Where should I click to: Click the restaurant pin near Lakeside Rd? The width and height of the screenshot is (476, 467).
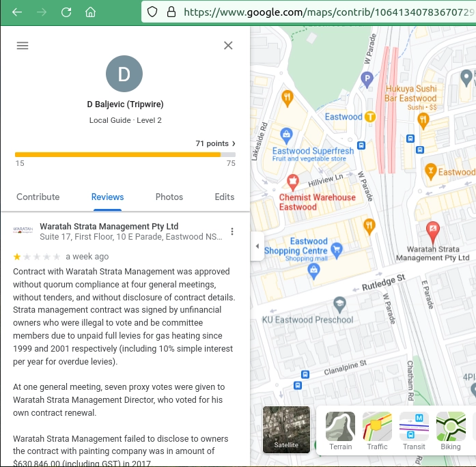[x=288, y=98]
